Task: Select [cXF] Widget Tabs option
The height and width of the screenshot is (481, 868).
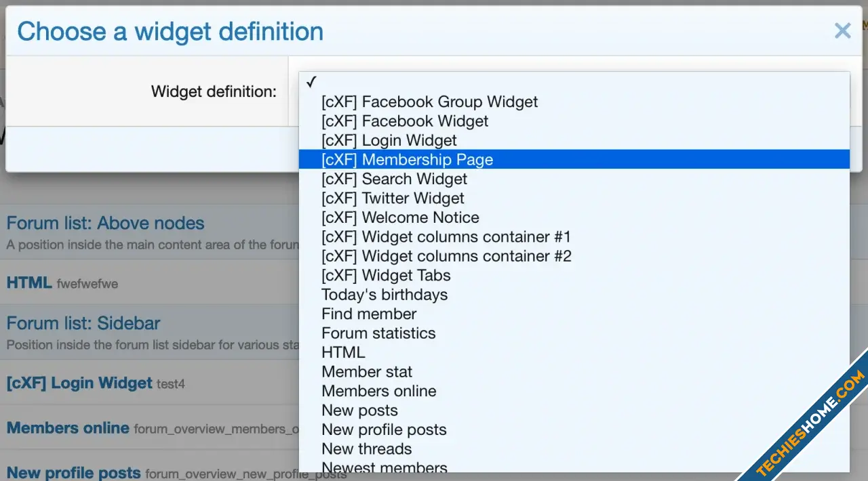Action: coord(574,275)
